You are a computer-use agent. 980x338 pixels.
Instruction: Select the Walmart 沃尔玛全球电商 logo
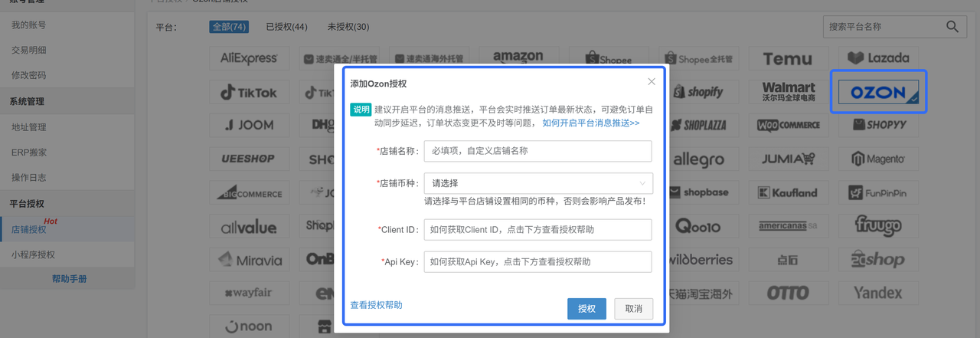[x=788, y=93]
